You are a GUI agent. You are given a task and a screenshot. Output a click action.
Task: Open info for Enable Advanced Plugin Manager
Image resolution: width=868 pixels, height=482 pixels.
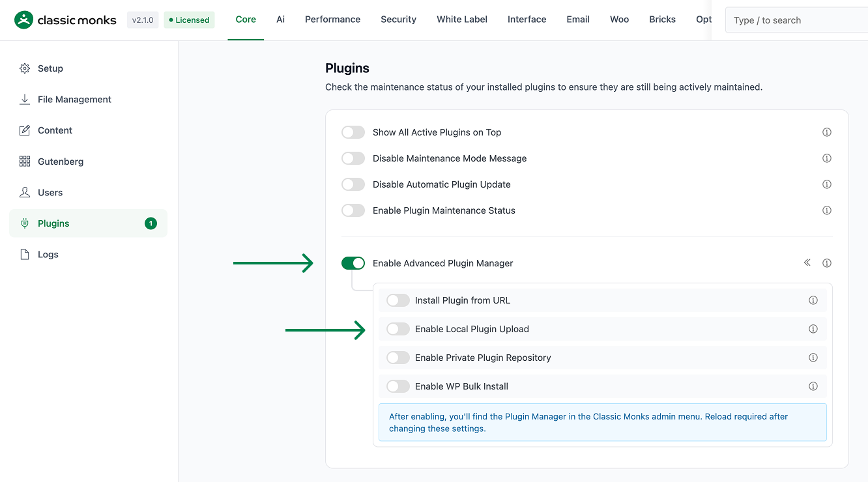pos(827,263)
